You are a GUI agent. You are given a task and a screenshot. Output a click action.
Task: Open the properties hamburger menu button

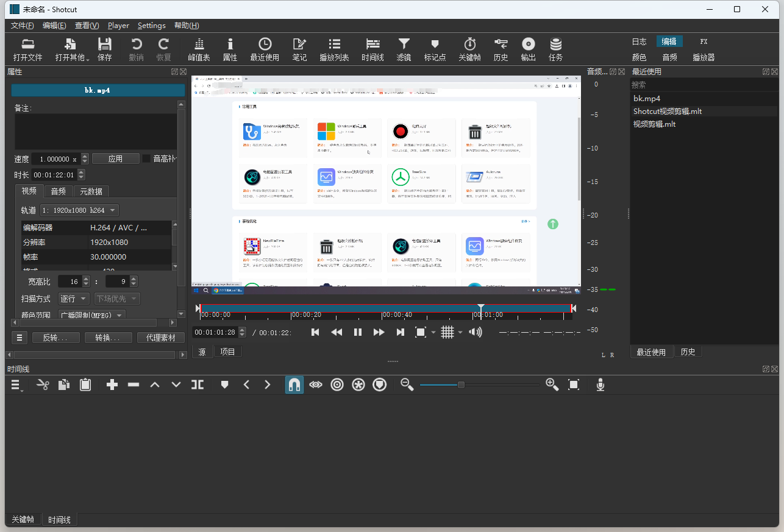pyautogui.click(x=20, y=338)
